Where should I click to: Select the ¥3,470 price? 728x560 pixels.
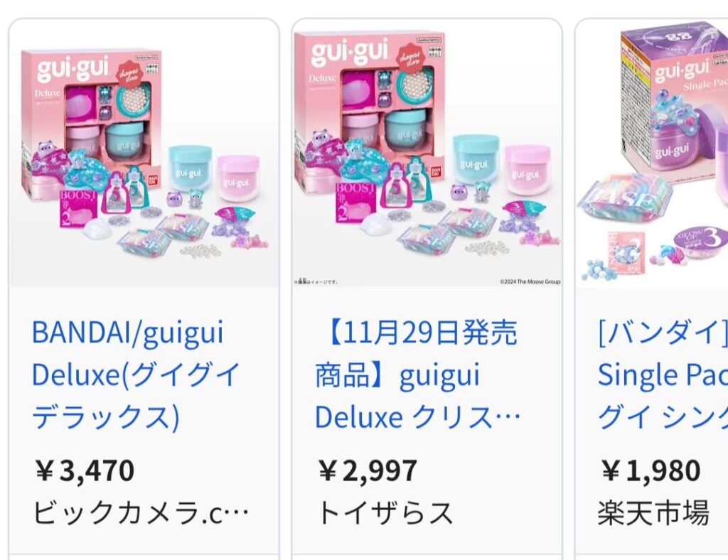click(85, 470)
